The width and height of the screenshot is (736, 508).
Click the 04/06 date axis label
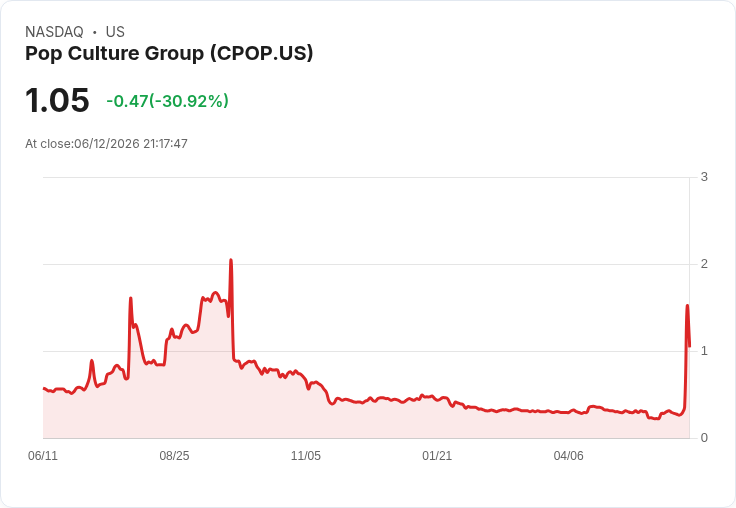coord(568,456)
